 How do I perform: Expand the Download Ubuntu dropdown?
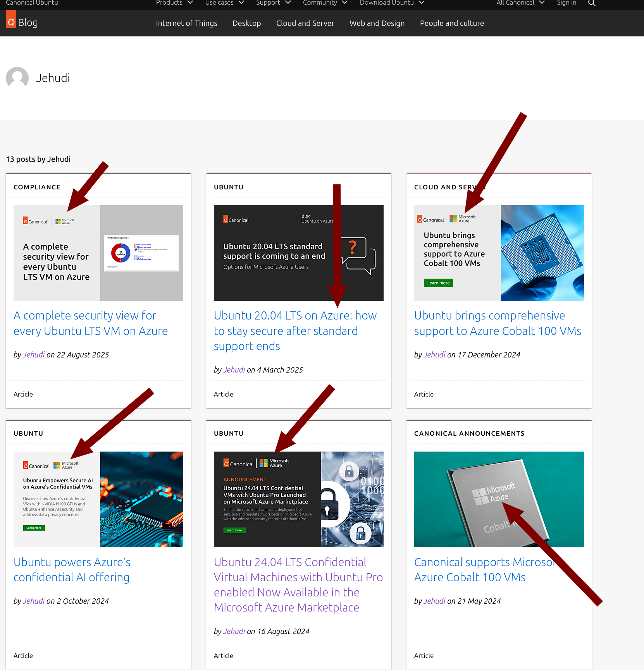pyautogui.click(x=392, y=3)
